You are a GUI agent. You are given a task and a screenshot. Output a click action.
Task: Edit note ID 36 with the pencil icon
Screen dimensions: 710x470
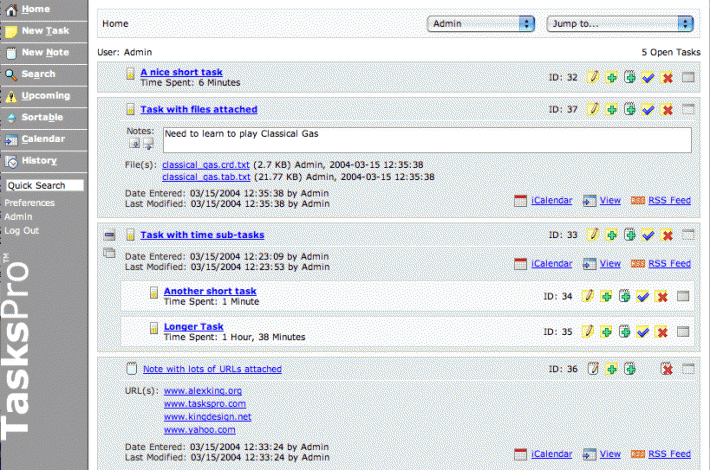point(593,369)
